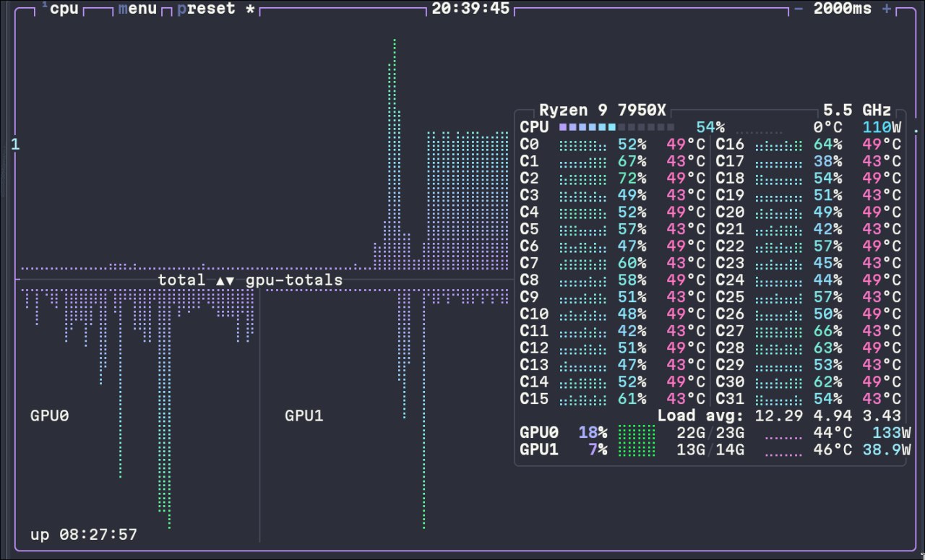This screenshot has width=925, height=560.
Task: Click the CPU total 54% value
Action: (710, 128)
